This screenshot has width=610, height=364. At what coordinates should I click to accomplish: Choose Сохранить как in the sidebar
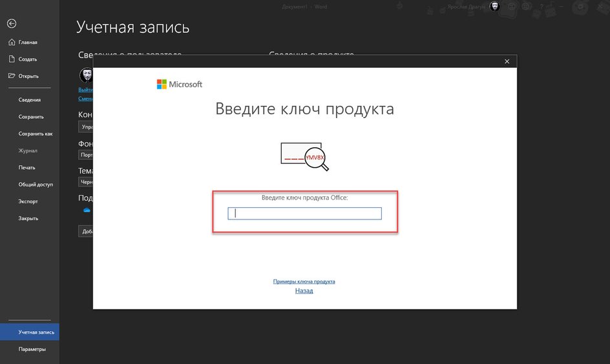(36, 134)
